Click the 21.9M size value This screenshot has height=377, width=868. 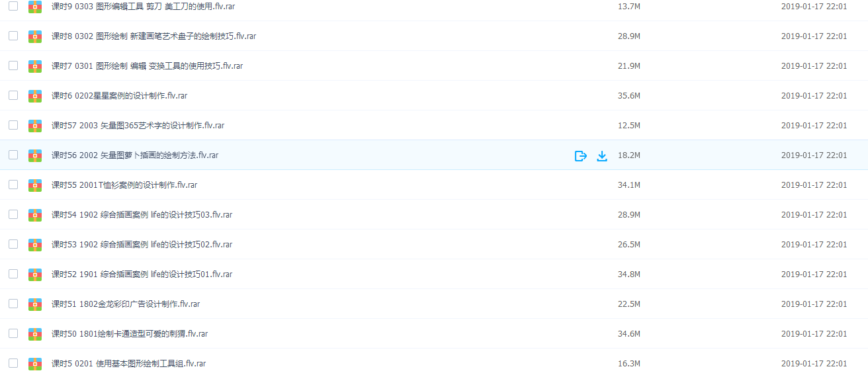pyautogui.click(x=629, y=66)
